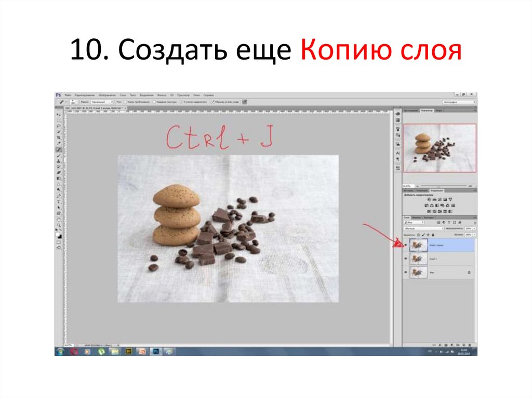Select the Eraser tool
Viewport: 532px width, 398px height.
pyautogui.click(x=59, y=172)
